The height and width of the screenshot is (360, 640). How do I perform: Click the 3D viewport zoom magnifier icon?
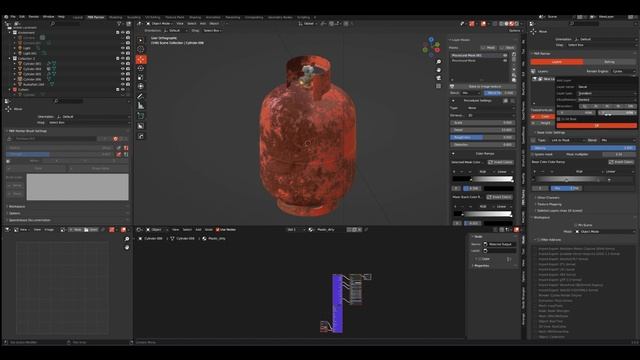(438, 62)
